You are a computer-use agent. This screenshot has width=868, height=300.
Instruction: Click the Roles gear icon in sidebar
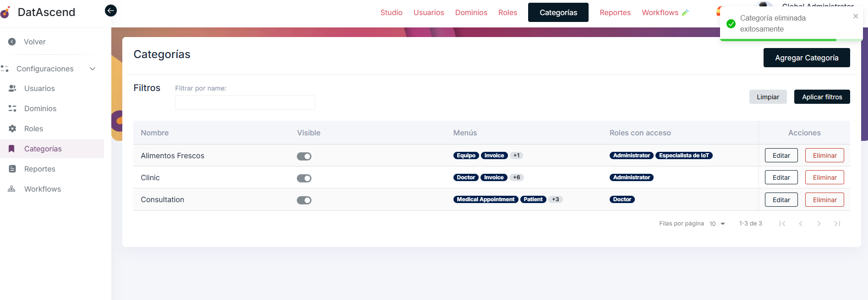[x=12, y=129]
